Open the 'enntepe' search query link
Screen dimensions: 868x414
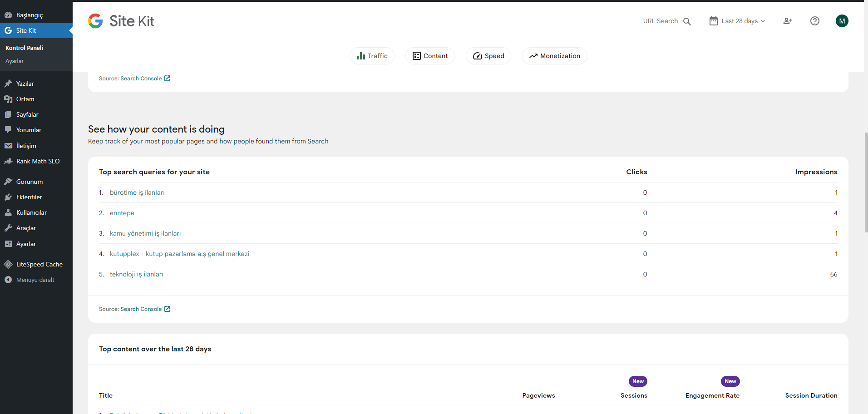[x=122, y=213]
